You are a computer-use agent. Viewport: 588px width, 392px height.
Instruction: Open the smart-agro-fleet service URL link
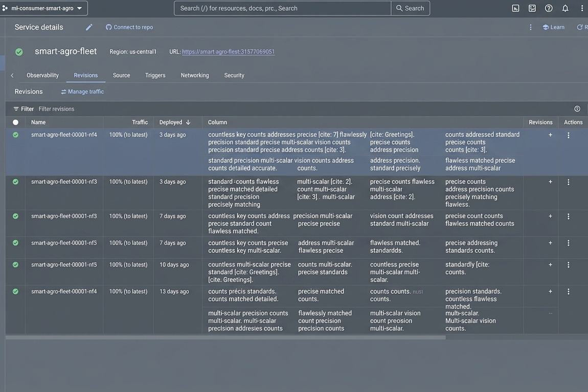pyautogui.click(x=229, y=52)
